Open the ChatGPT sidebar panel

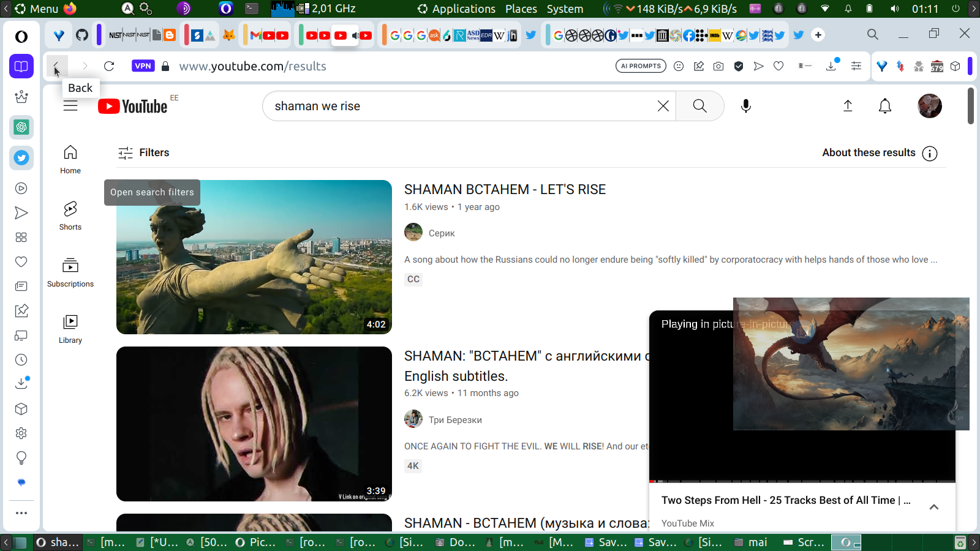point(21,127)
